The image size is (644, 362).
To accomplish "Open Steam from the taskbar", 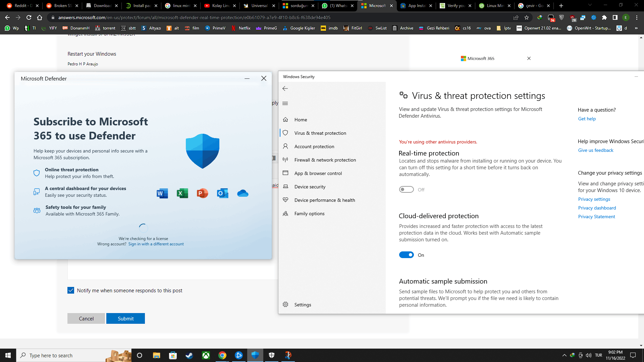I will [189, 355].
